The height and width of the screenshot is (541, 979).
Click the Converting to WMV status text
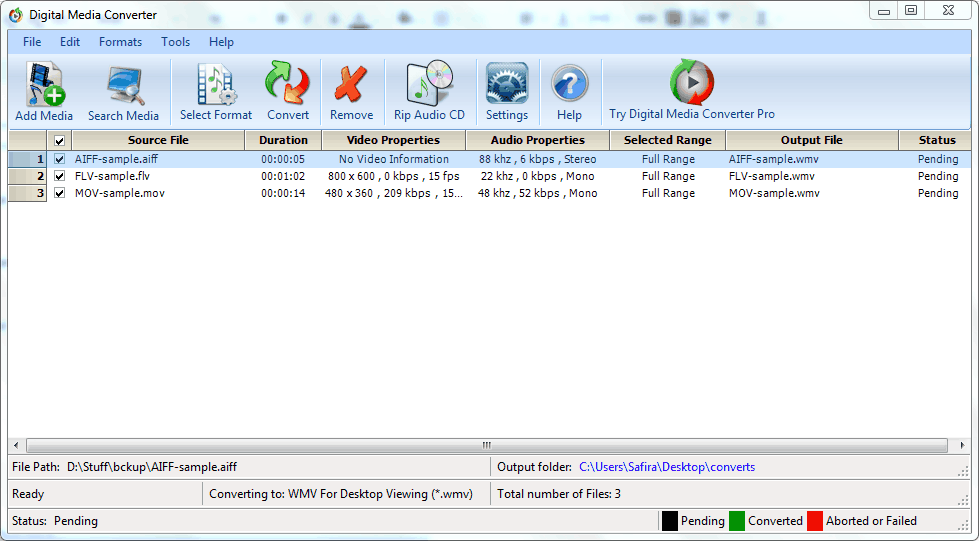tap(341, 494)
